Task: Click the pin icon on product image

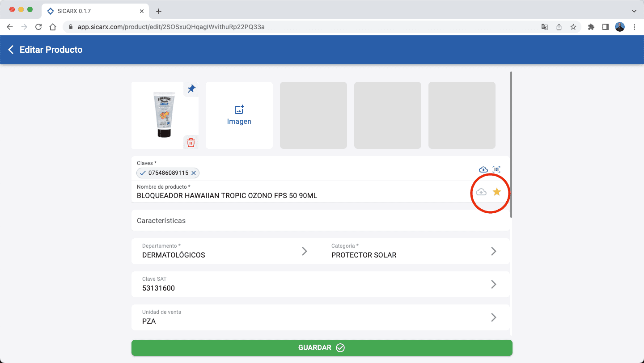Action: 191,89
